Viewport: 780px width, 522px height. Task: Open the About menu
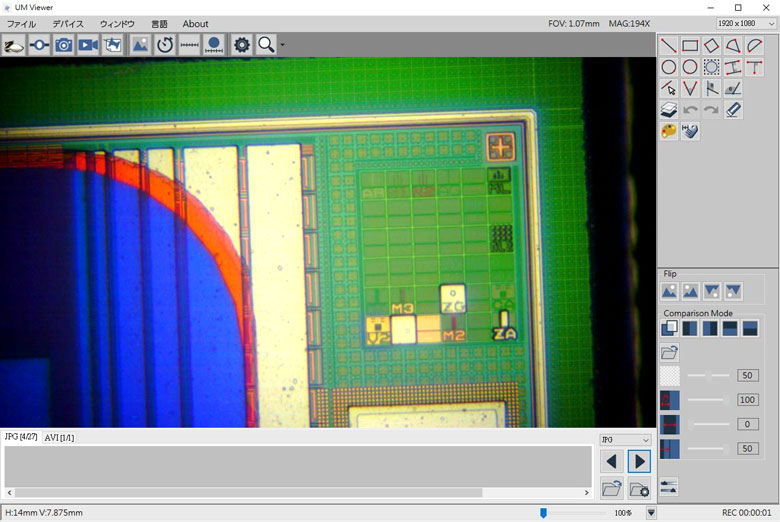click(x=195, y=24)
